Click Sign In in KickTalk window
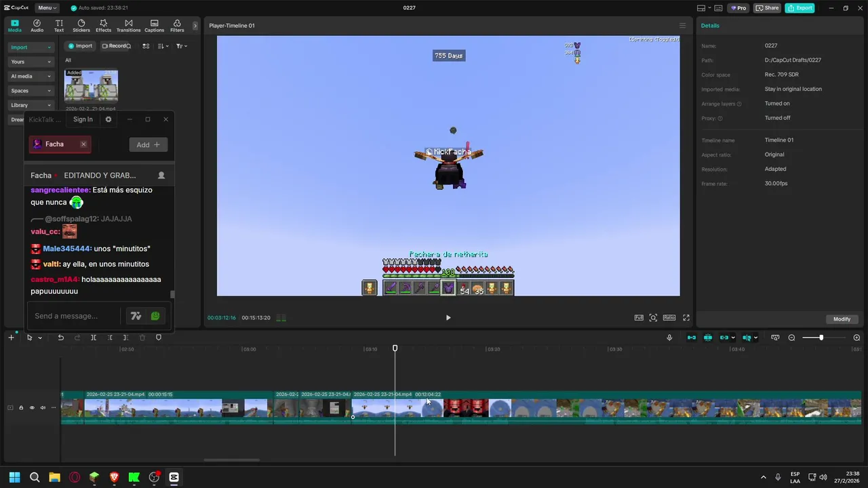The width and height of the screenshot is (868, 488). pyautogui.click(x=83, y=119)
